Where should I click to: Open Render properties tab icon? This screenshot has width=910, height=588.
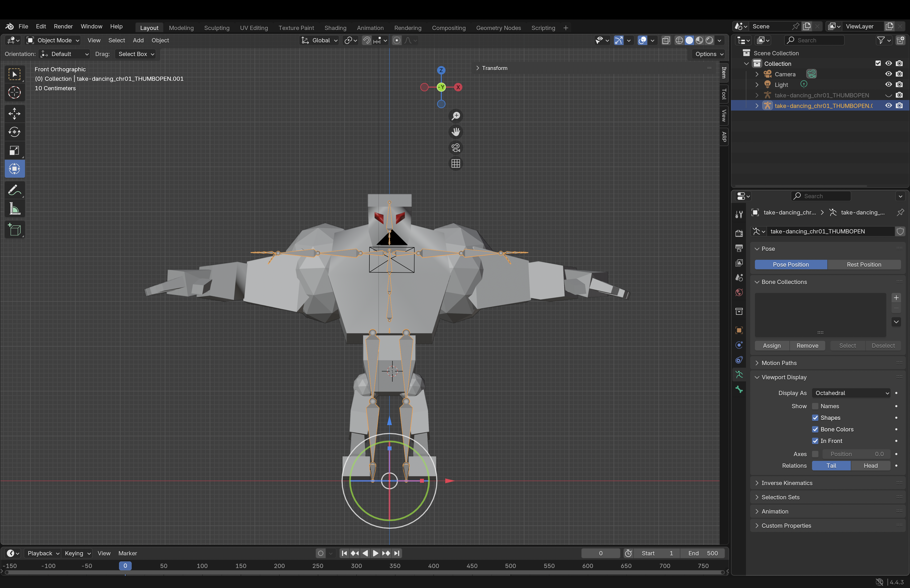[x=739, y=233]
